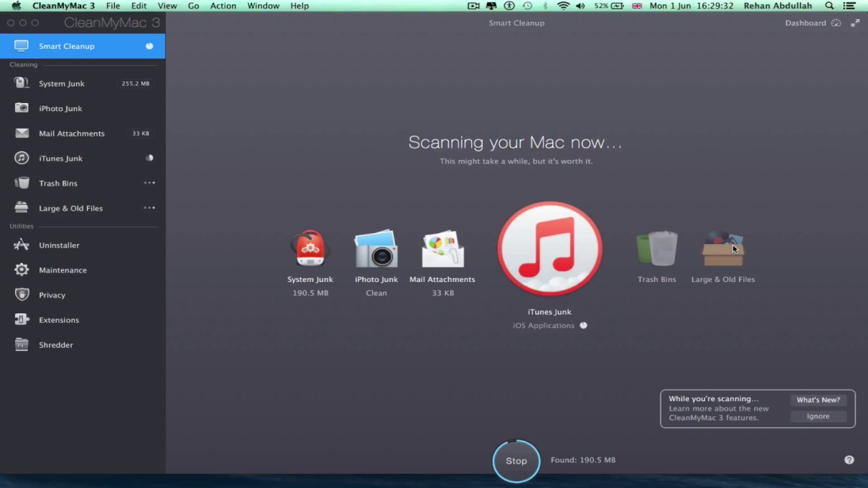Open Large & Old Files in sidebar
Viewport: 868px width, 488px height.
coord(82,208)
